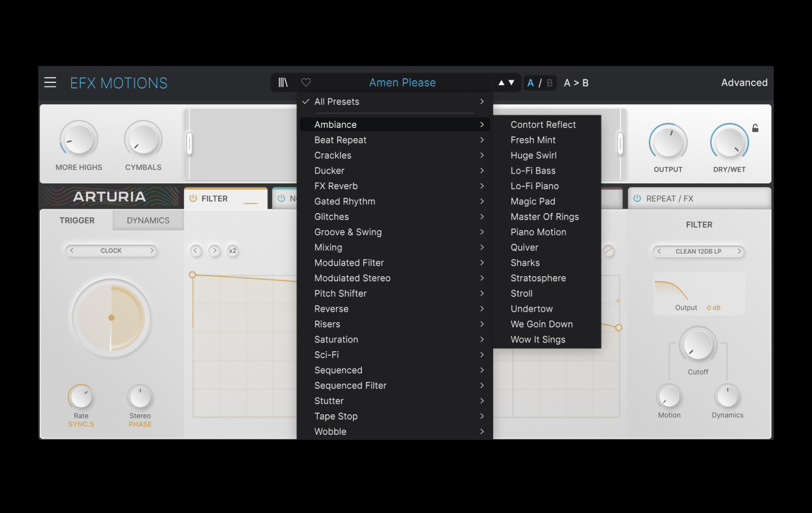Open the CLOCK trigger source dropdown

[x=111, y=251]
